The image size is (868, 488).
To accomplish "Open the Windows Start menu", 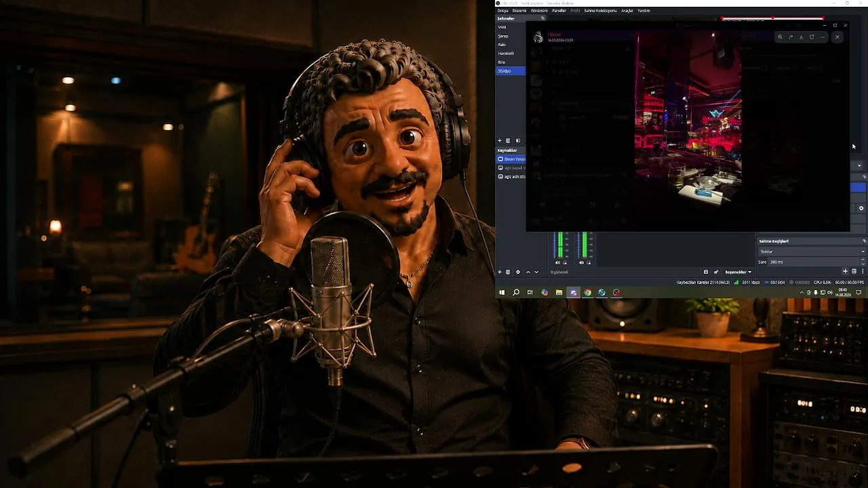I will point(502,293).
